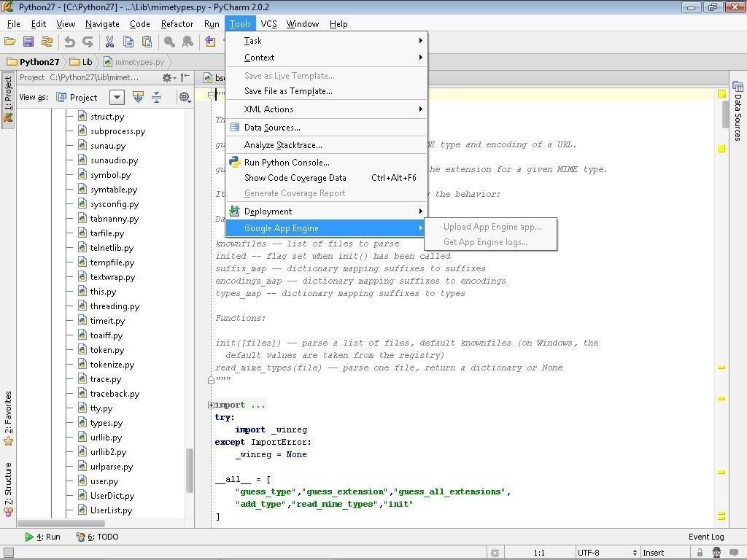The width and height of the screenshot is (747, 560).
Task: Click the Synchronize toolbar icon
Action: (x=47, y=42)
